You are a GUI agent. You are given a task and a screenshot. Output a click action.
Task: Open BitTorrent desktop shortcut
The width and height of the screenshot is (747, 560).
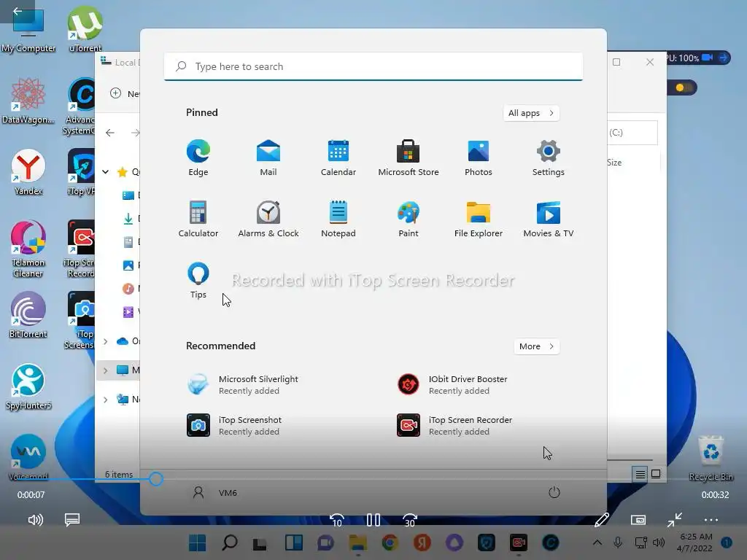click(x=28, y=315)
